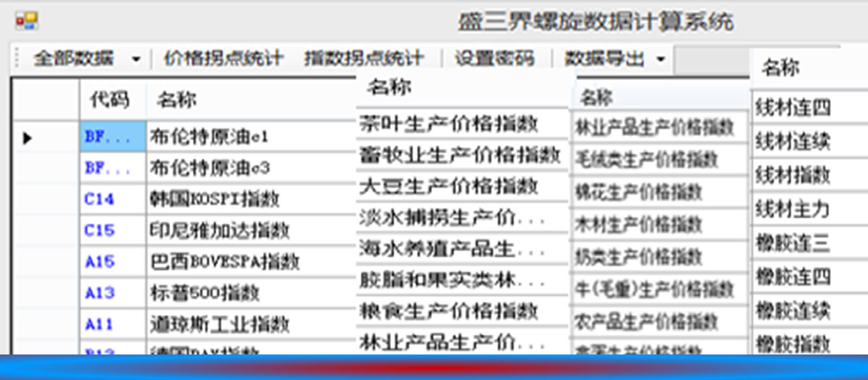The height and width of the screenshot is (380, 868).
Task: Open 价格拐点统计 in the toolbar
Action: point(224,58)
